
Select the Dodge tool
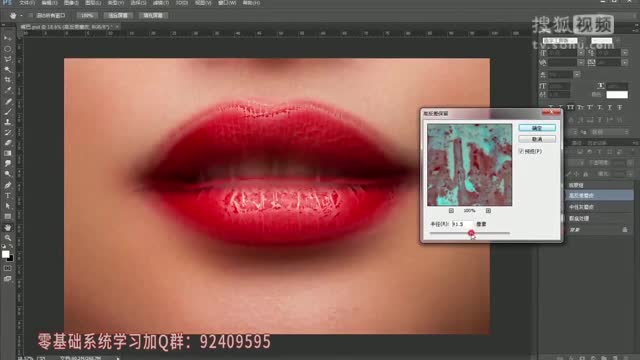pos(7,174)
